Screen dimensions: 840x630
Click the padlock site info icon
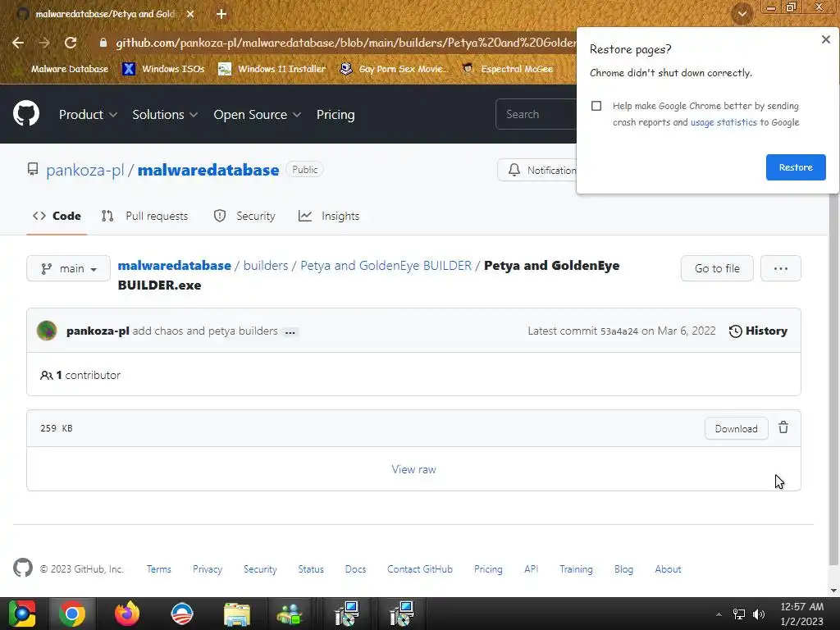click(103, 43)
